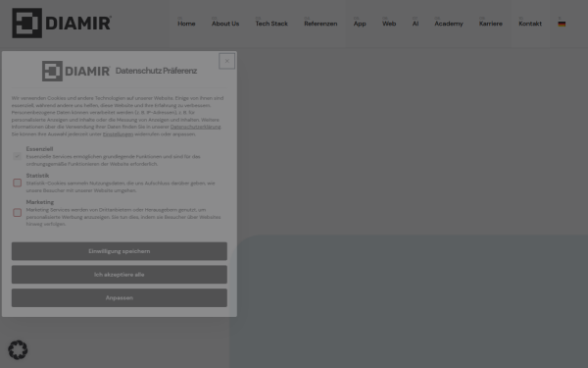Click the Datenschutz Präferenz heading
Screen dimensions: 588x368
156,71
